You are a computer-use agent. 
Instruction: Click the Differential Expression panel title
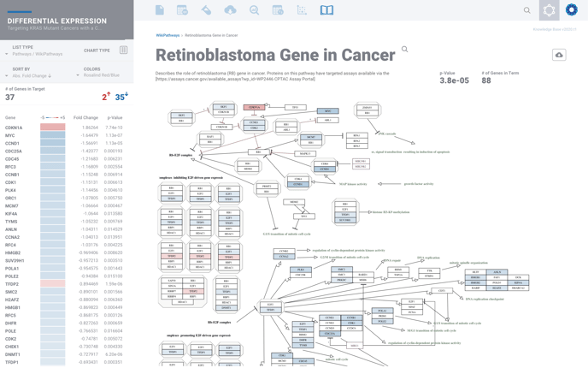click(x=57, y=21)
